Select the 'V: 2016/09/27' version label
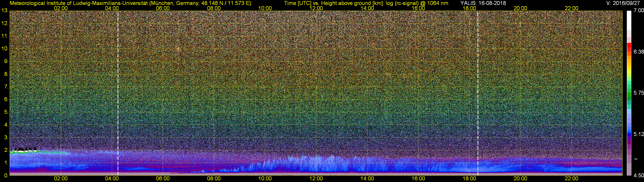 tap(623, 3)
